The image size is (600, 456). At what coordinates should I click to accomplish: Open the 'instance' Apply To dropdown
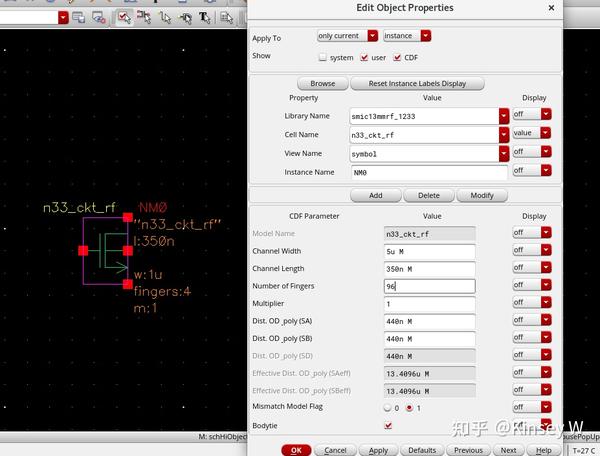(x=407, y=36)
